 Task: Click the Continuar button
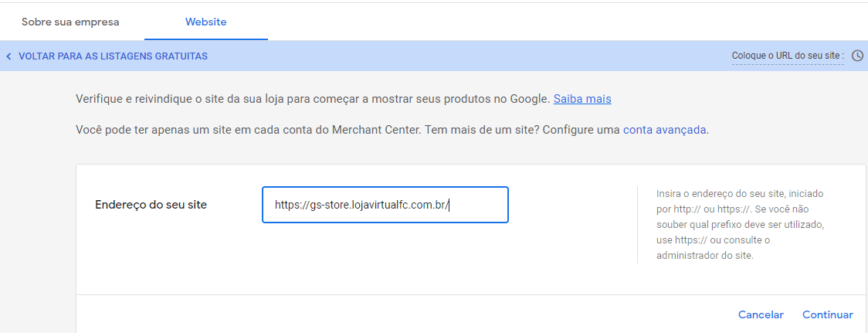828,314
